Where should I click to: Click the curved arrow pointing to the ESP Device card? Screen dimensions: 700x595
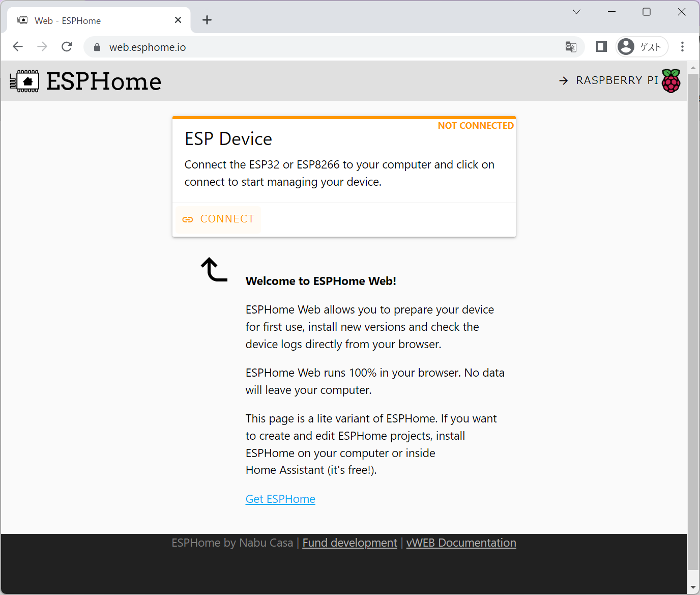coord(213,270)
